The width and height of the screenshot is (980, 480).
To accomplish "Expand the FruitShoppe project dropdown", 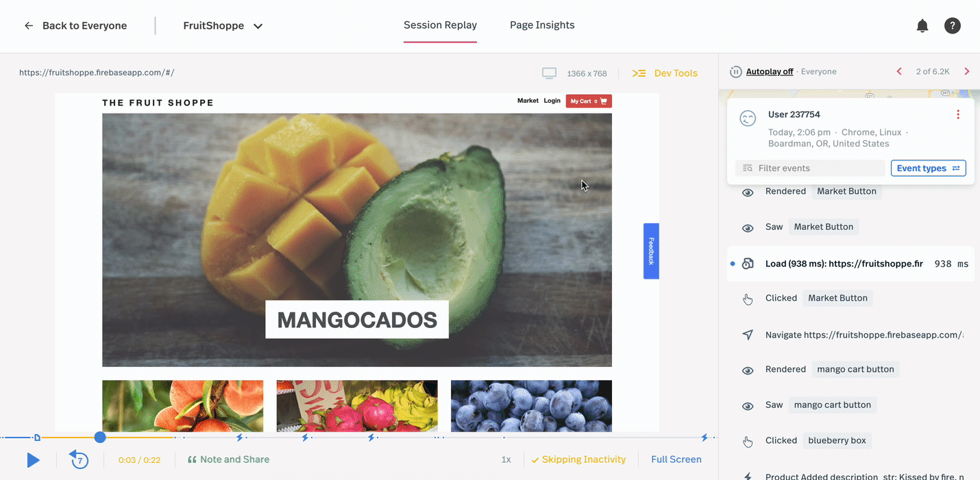I will (x=223, y=26).
